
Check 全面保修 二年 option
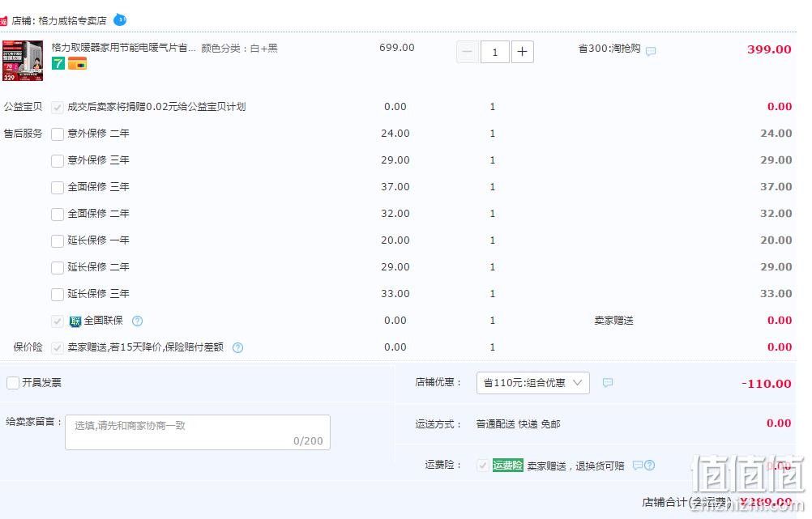pyautogui.click(x=58, y=215)
